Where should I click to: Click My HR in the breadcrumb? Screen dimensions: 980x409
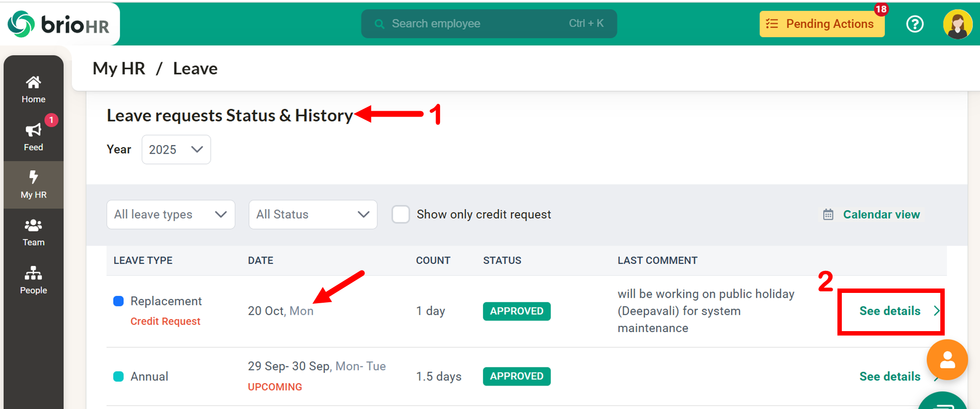(x=119, y=69)
